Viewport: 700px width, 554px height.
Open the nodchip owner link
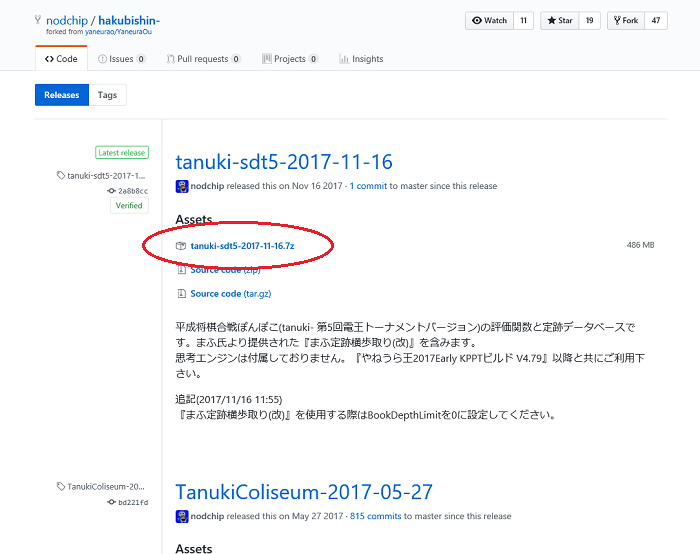[x=67, y=21]
